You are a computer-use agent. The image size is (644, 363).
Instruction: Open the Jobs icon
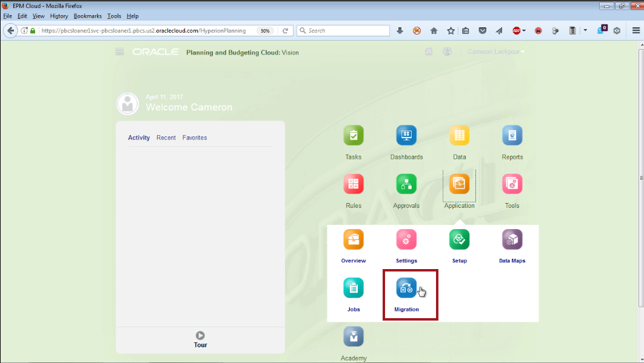coord(353,288)
